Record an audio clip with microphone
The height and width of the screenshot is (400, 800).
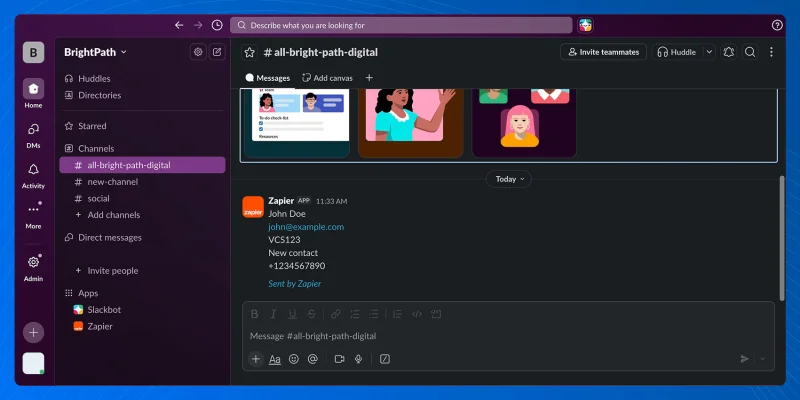(x=358, y=359)
